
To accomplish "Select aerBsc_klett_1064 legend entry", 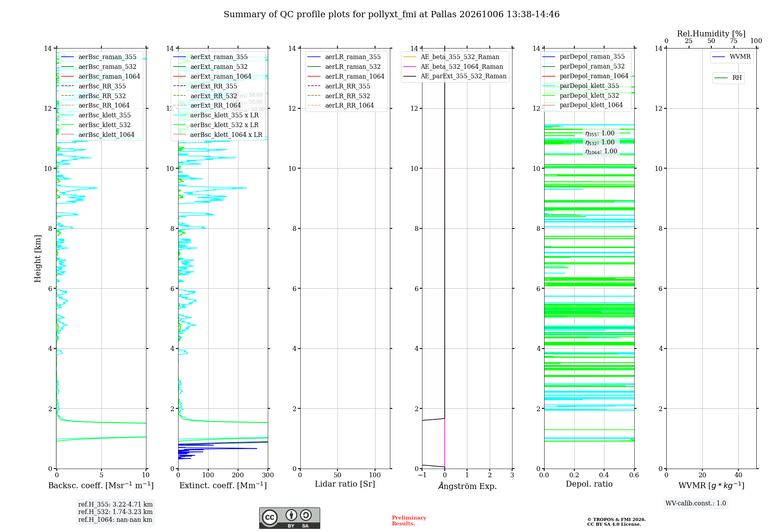I will click(98, 135).
